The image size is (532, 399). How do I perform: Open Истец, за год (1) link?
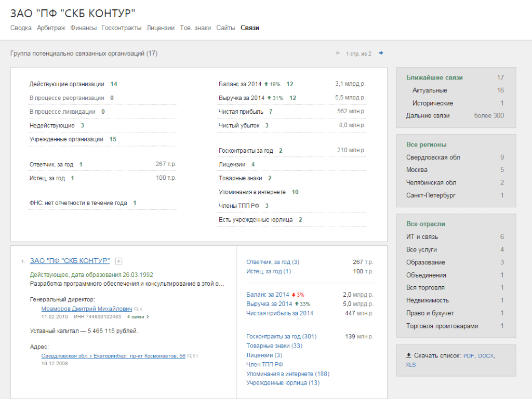(269, 271)
